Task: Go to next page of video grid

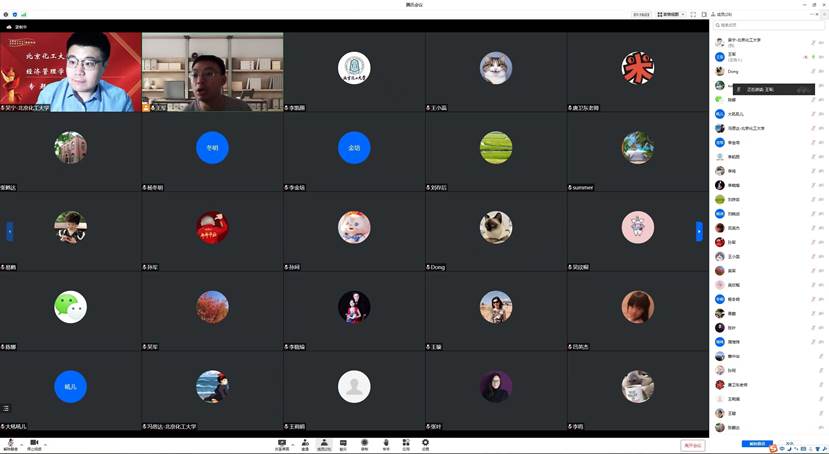Action: (x=699, y=230)
